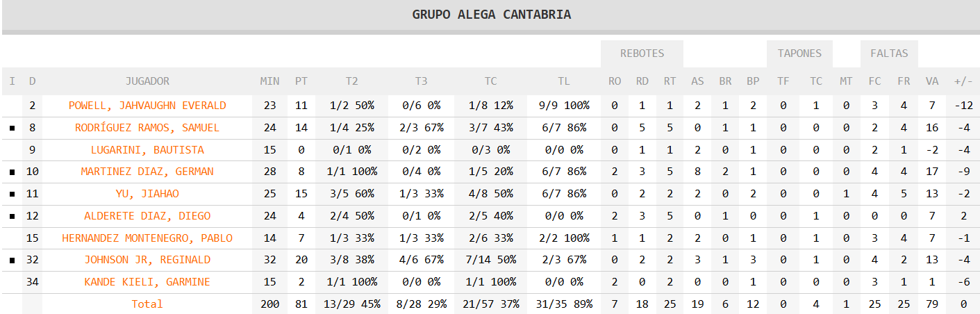Click the Total row label
980x314 pixels.
(147, 304)
